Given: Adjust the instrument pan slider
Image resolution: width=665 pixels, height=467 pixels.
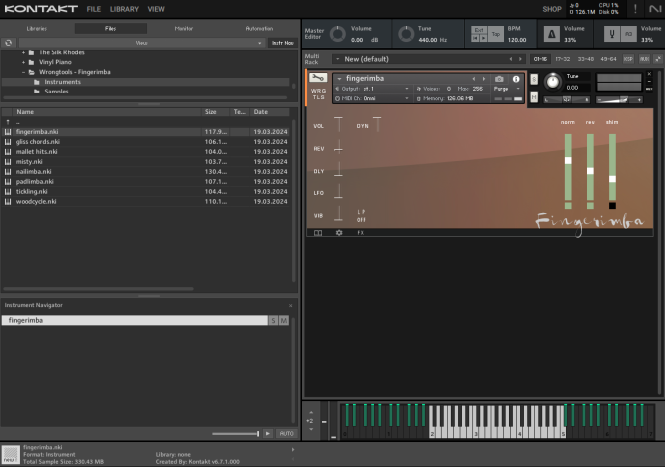Looking at the screenshot, I should pos(567,100).
